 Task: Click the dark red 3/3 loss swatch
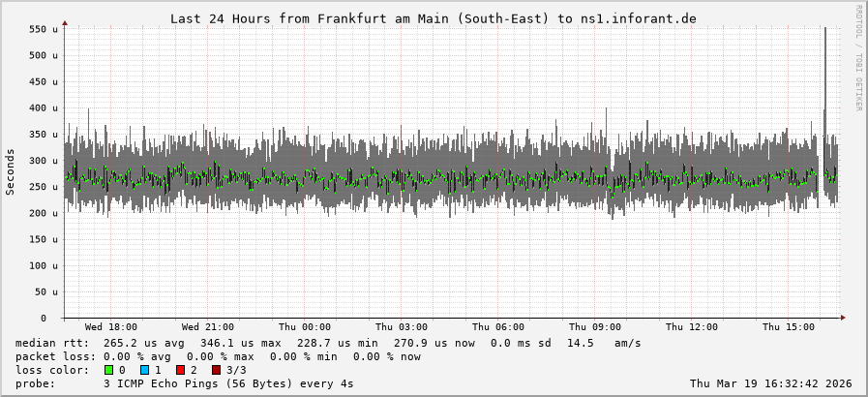[x=216, y=370]
